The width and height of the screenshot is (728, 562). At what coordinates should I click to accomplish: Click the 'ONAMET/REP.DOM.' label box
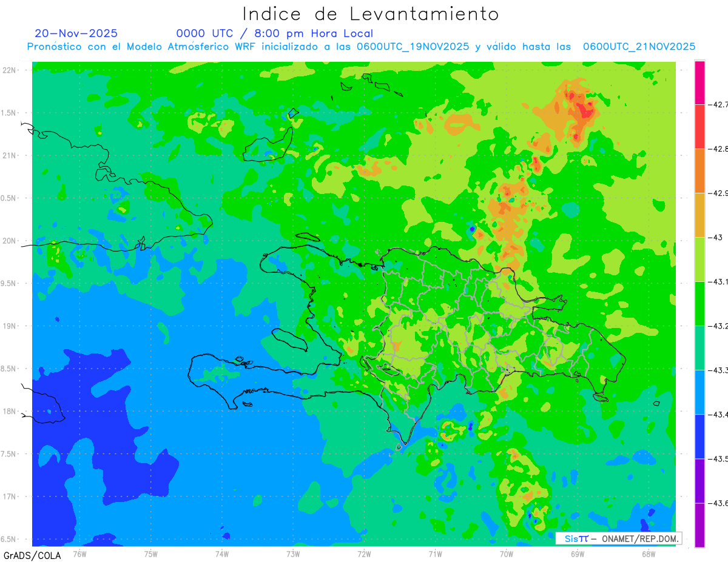(x=619, y=538)
